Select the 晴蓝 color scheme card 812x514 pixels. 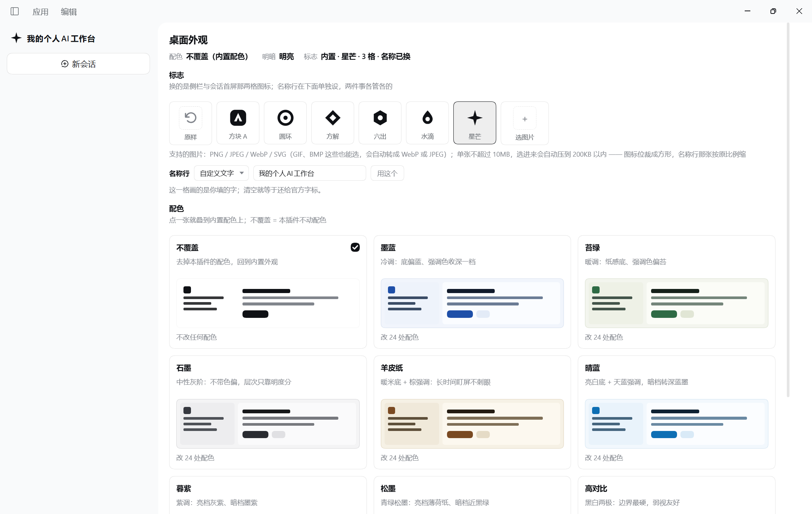[x=677, y=412]
